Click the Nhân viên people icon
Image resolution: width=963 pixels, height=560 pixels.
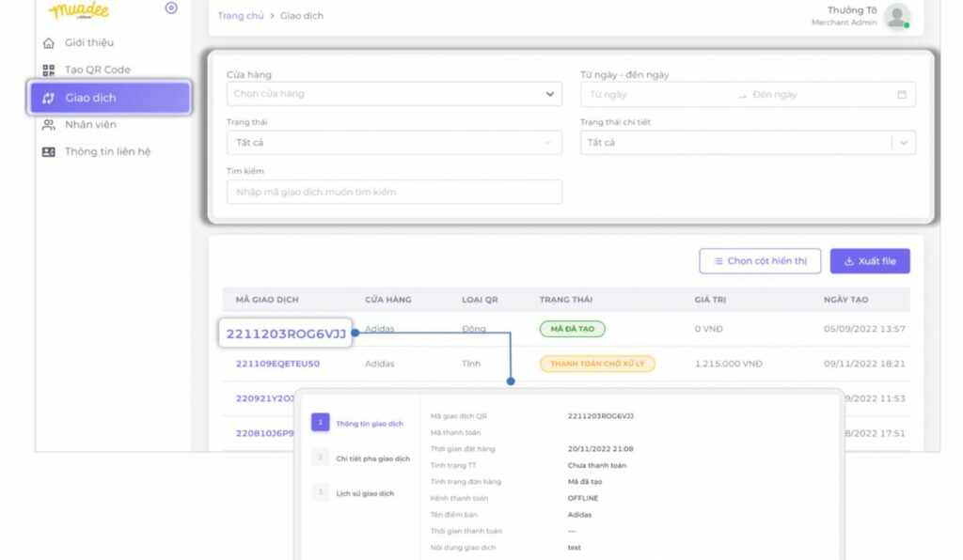coord(49,125)
